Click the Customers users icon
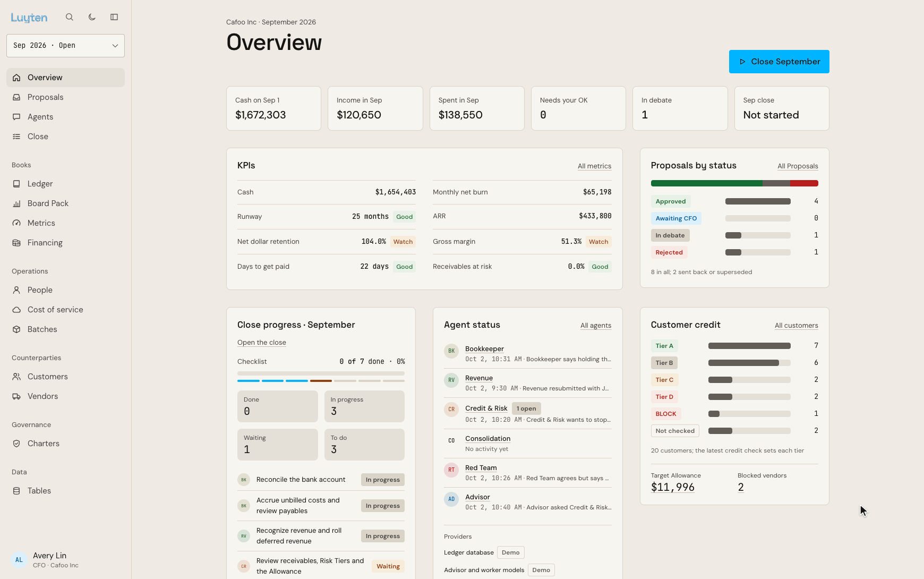The image size is (924, 579). coord(16,377)
